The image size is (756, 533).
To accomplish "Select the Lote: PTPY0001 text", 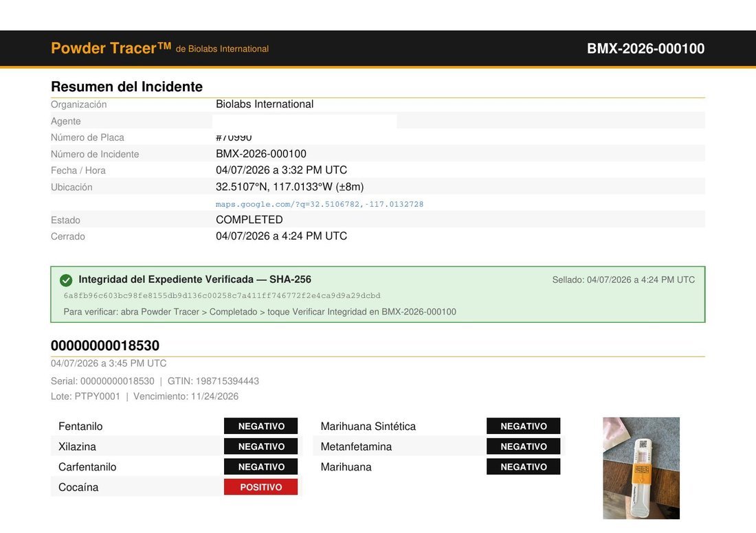I will (x=85, y=396).
